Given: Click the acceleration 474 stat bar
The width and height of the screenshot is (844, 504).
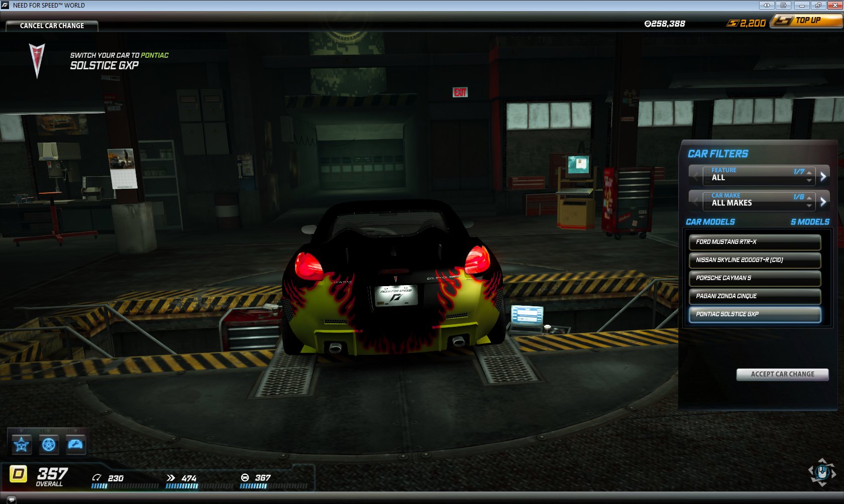Looking at the screenshot, I should tap(199, 486).
